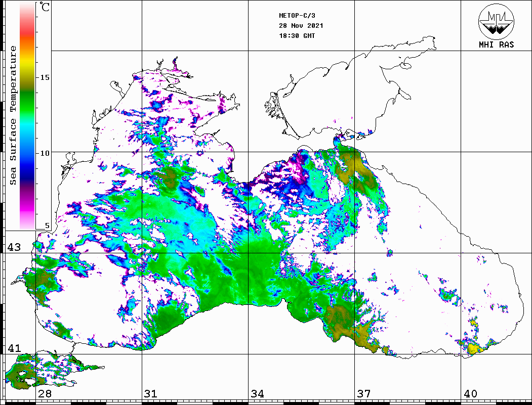Pick the yellow region of the color bar

27,63
